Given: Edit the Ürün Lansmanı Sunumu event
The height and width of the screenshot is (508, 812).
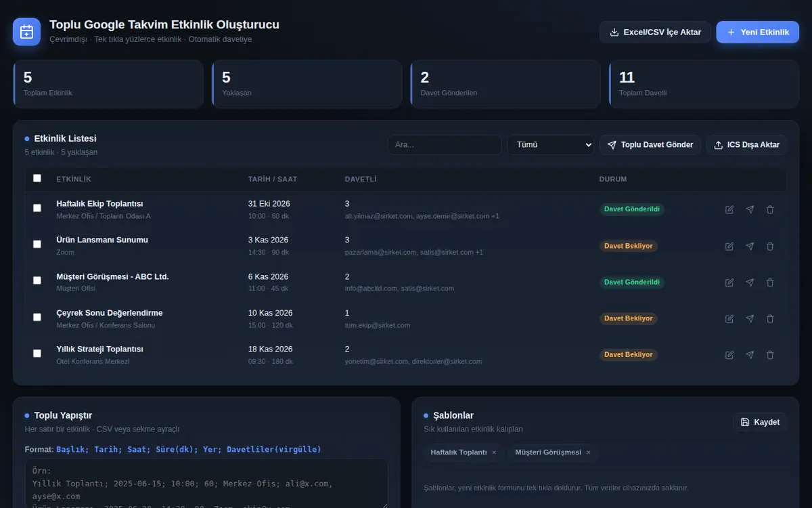Looking at the screenshot, I should 729,247.
